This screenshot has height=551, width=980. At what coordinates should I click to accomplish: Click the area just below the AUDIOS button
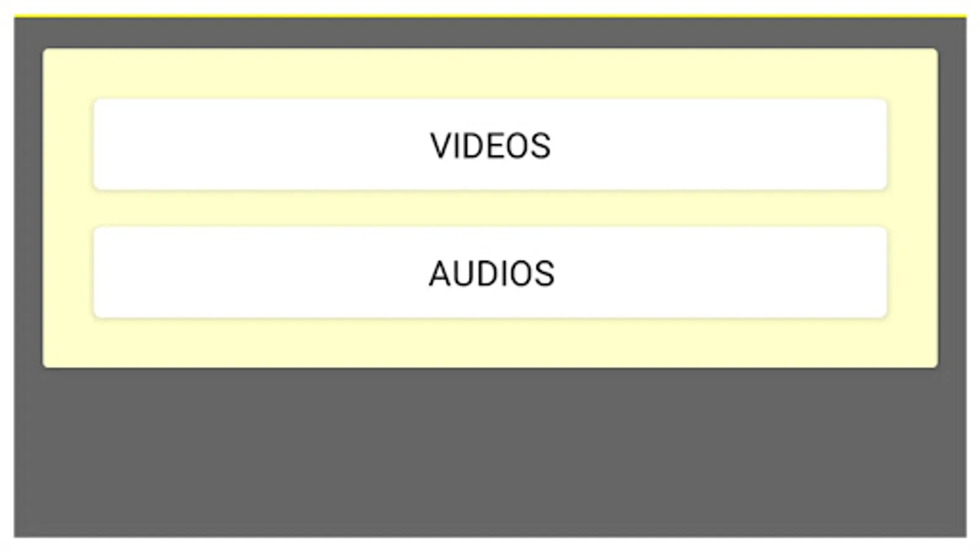pyautogui.click(x=490, y=340)
